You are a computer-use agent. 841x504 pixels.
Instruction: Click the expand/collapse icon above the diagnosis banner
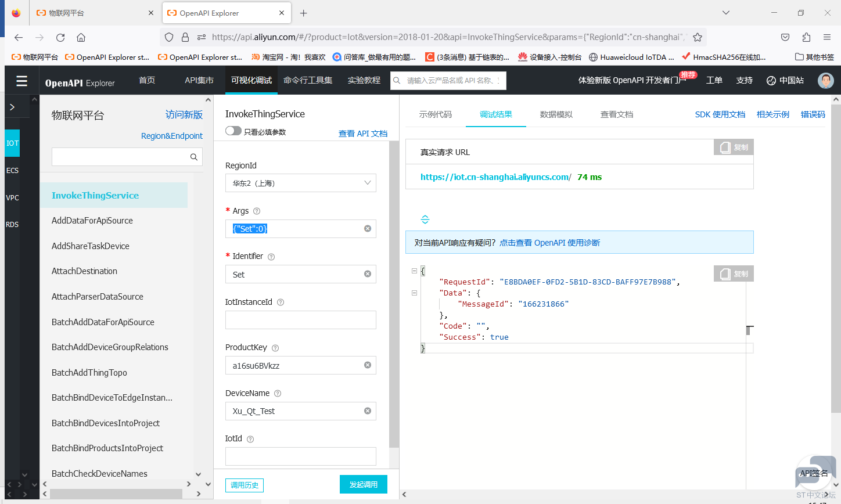tap(425, 219)
